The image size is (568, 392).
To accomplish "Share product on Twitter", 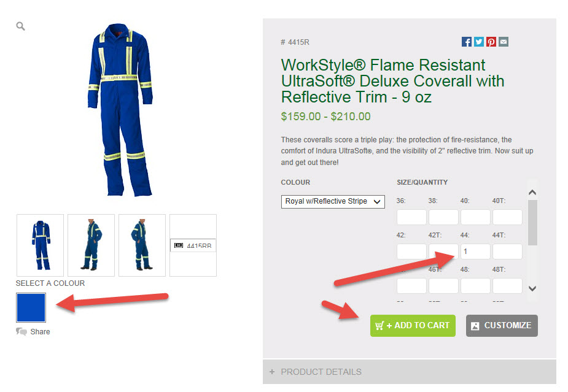I will [478, 42].
